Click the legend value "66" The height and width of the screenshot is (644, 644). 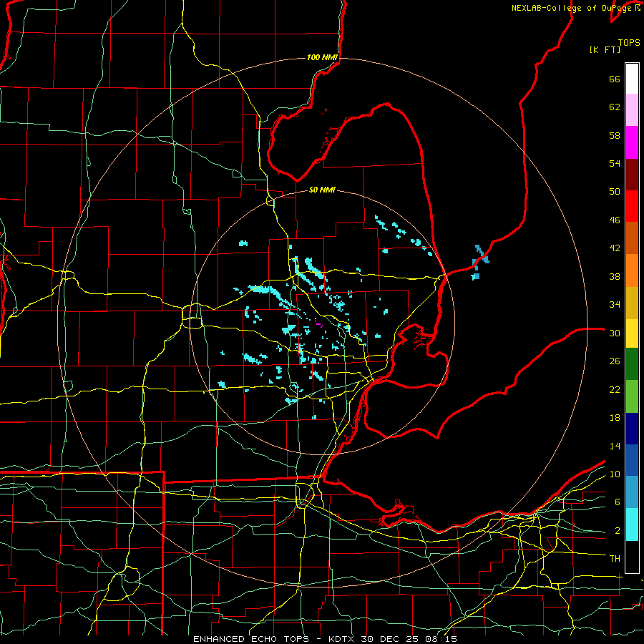615,79
